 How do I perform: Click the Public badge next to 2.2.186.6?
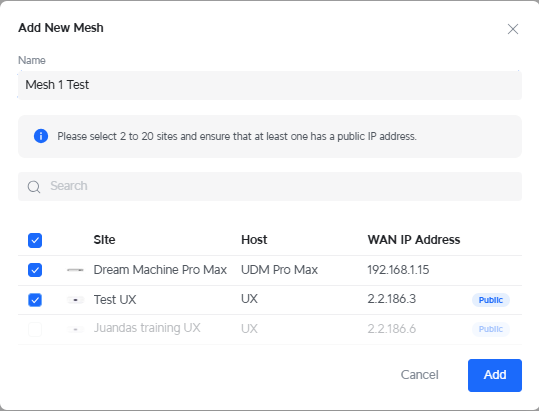[491, 329]
